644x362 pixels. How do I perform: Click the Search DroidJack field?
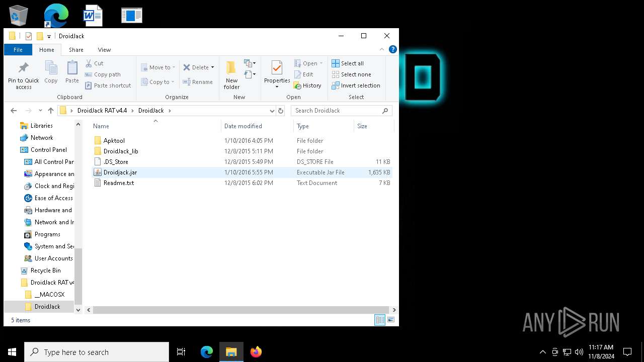coord(341,111)
